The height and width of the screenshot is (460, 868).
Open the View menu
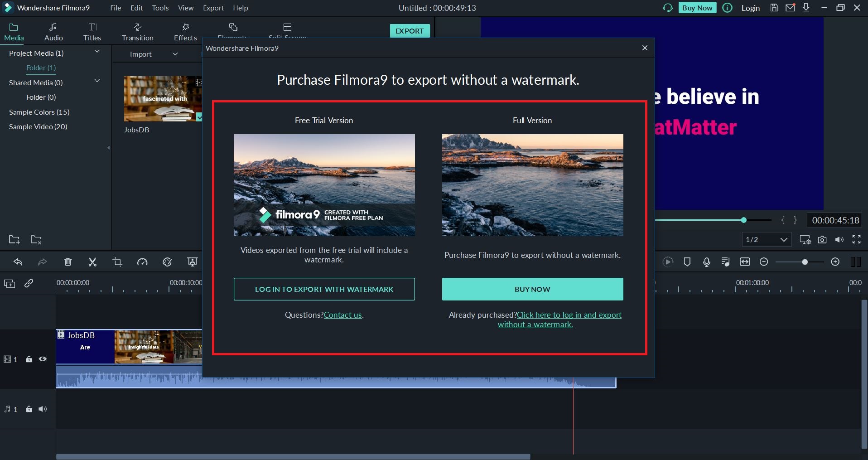pyautogui.click(x=185, y=8)
